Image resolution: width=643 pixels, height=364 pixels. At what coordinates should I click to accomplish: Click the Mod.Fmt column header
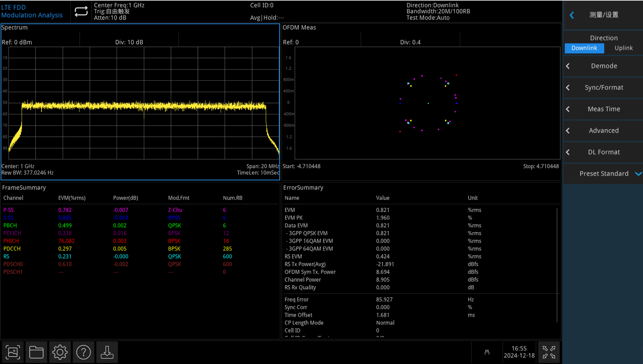coord(179,198)
